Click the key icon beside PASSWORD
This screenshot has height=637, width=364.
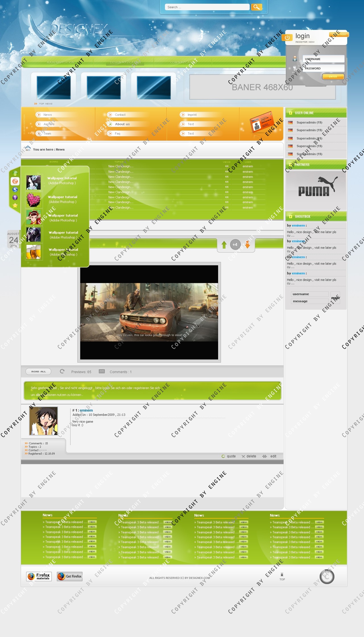295,68
